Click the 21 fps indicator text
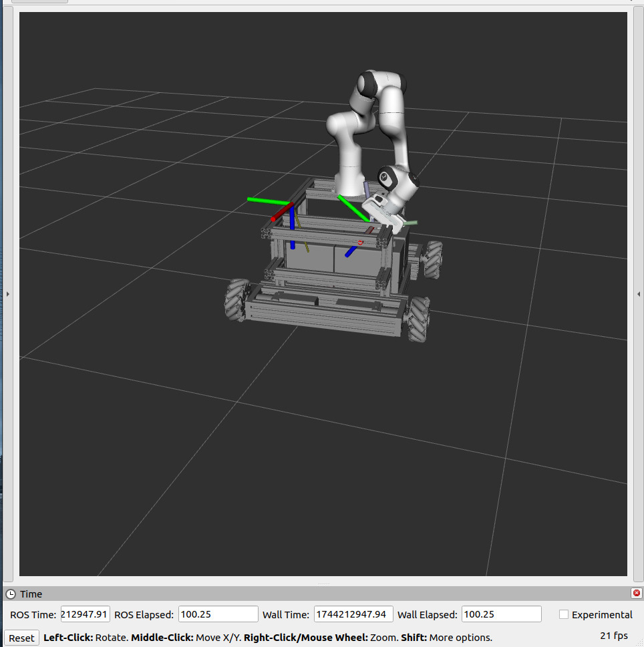The image size is (644, 647). coord(613,636)
